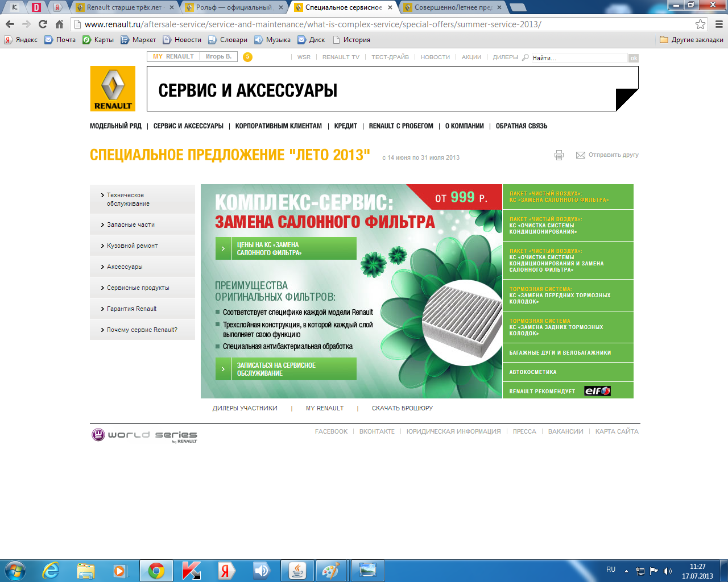Reload the current page

point(43,24)
